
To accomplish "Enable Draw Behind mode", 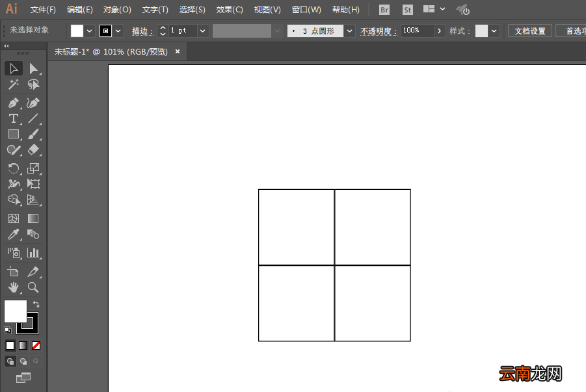I will (23, 361).
